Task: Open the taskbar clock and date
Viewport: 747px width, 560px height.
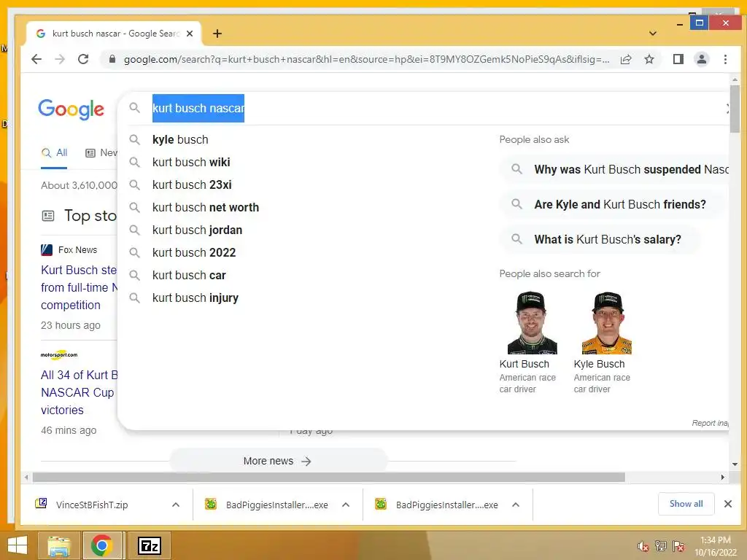Action: (716, 546)
